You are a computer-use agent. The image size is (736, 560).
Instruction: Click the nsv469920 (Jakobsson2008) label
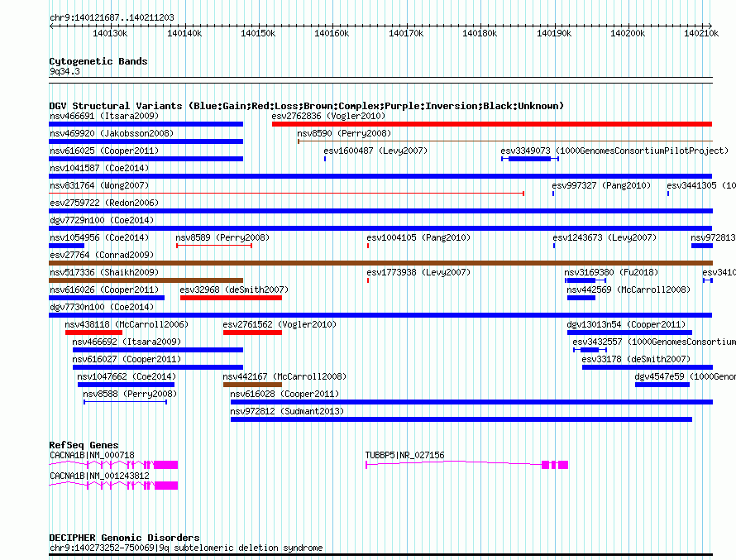click(112, 133)
